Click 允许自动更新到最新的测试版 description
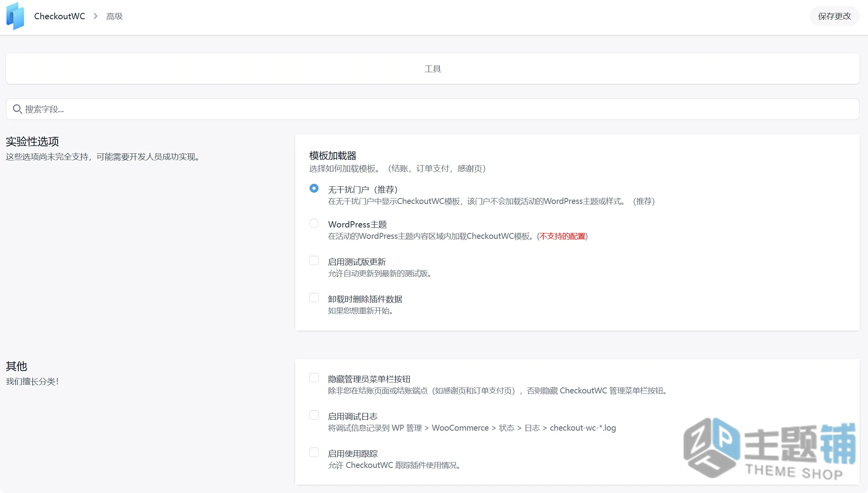This screenshot has width=868, height=493. pyautogui.click(x=380, y=273)
